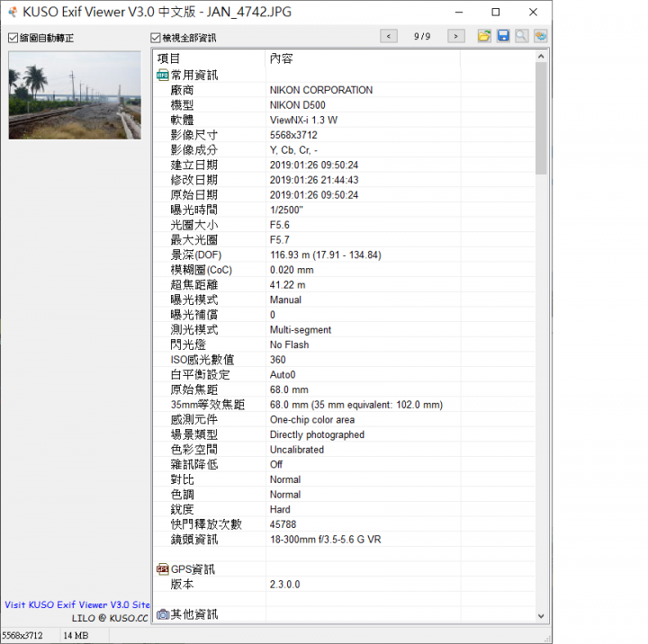Click the 18-300mm f/3.5-5.6 G VR lens value
The width and height of the screenshot is (648, 644).
click(325, 540)
